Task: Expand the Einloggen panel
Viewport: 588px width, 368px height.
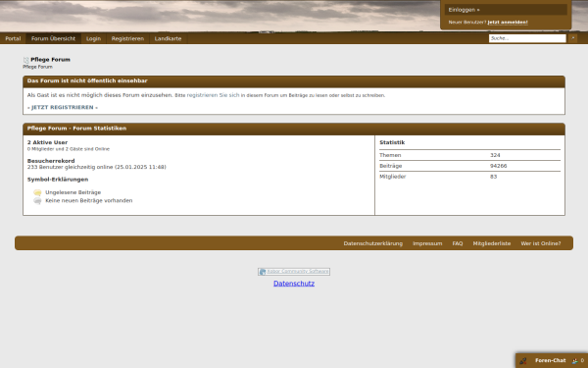Action: (x=506, y=10)
